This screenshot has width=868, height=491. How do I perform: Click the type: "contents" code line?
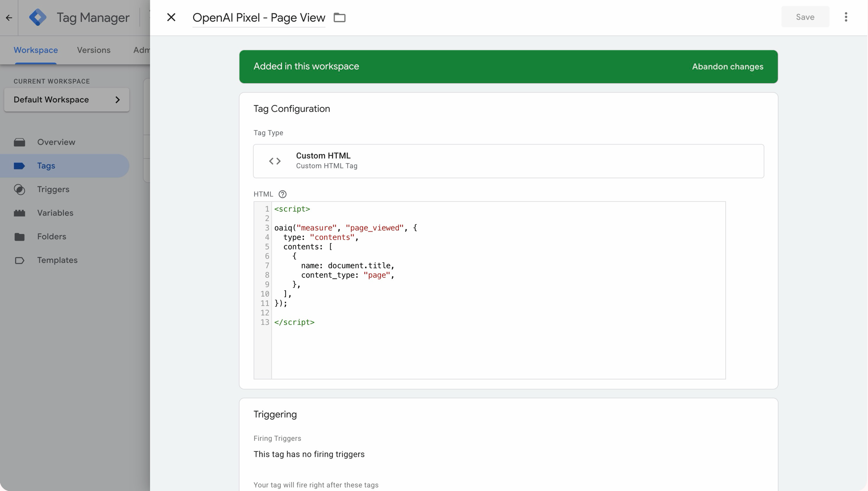click(321, 237)
